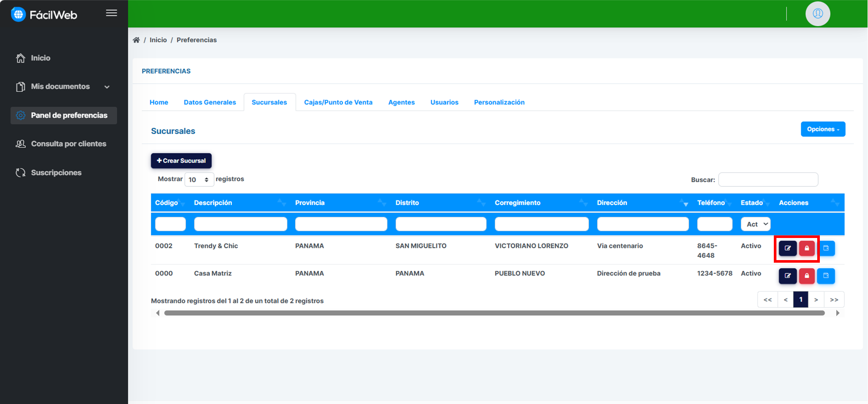Go to first page with << button

click(x=768, y=300)
